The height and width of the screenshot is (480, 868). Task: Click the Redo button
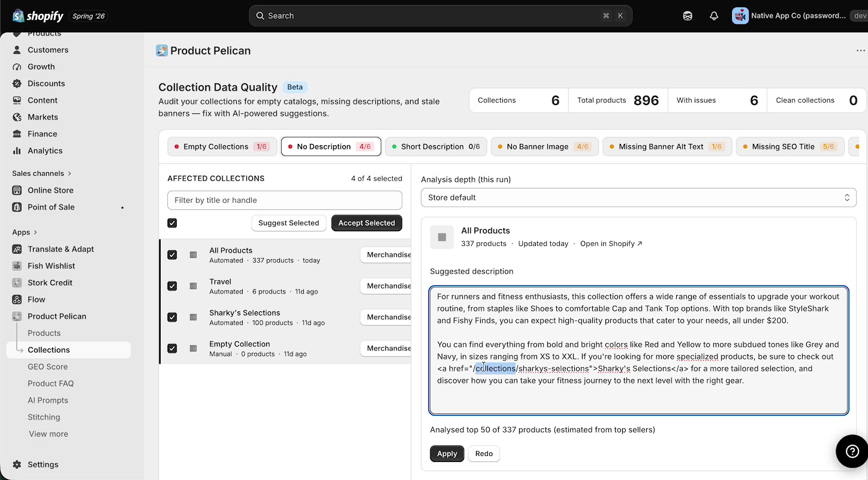point(484,454)
